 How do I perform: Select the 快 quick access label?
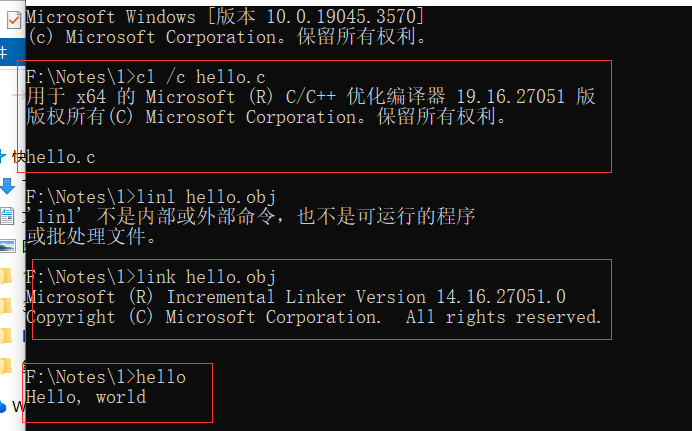(16, 157)
